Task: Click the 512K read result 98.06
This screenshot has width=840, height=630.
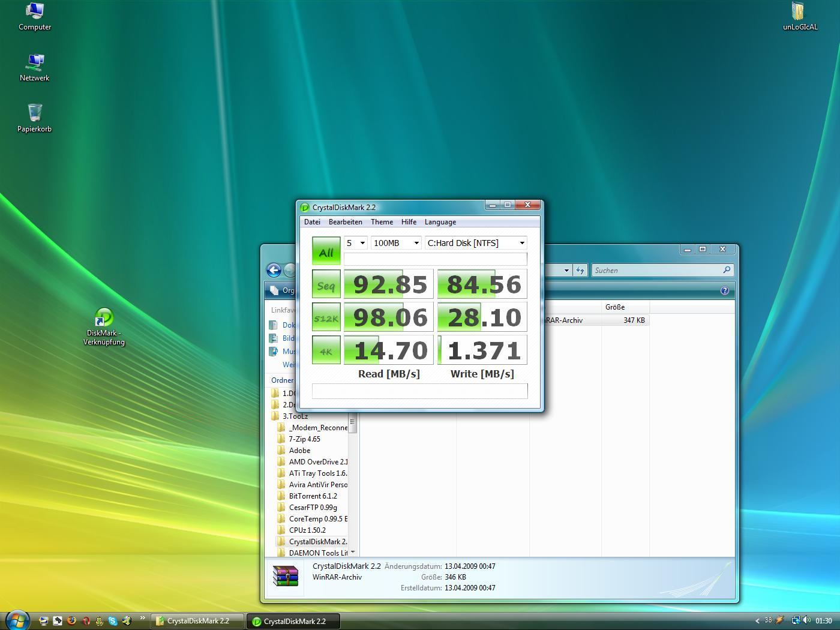Action: 388,317
